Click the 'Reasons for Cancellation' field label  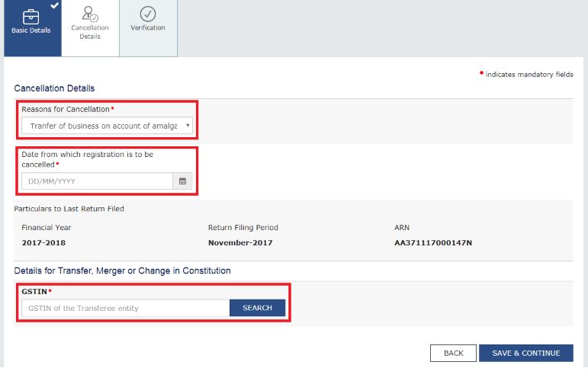65,109
